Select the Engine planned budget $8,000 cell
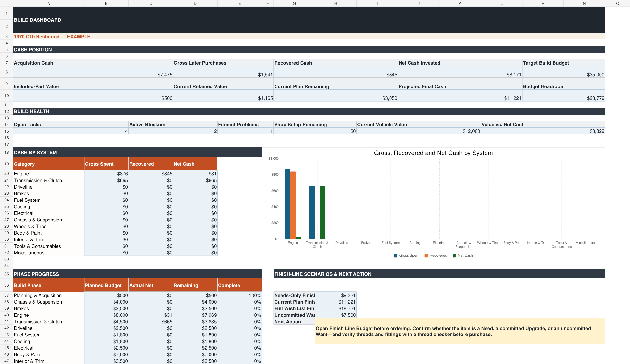 click(x=106, y=315)
